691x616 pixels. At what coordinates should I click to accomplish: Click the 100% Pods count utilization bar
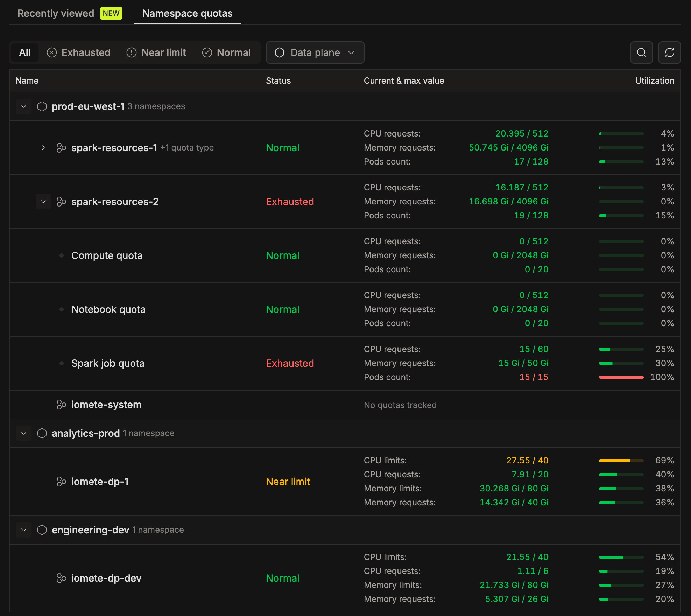621,377
